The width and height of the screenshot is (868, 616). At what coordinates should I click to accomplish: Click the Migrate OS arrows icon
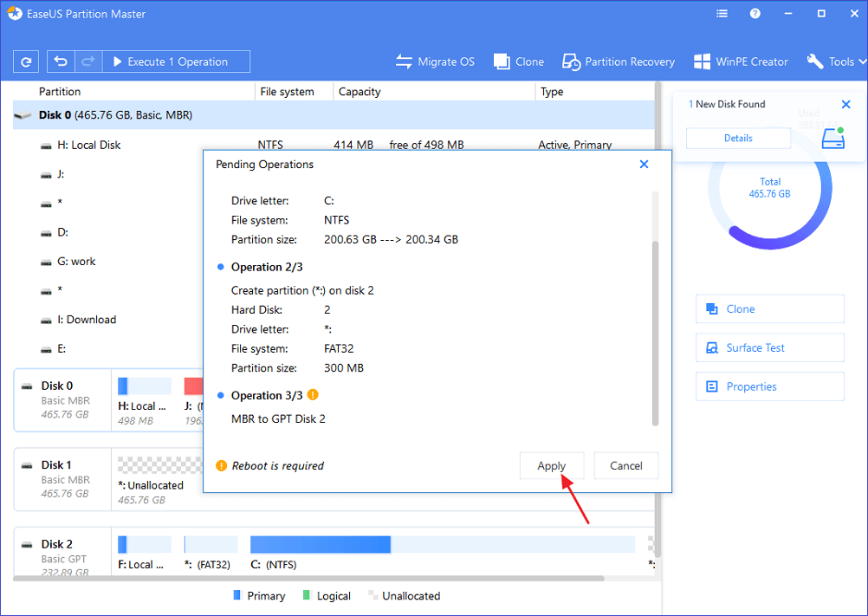[404, 62]
